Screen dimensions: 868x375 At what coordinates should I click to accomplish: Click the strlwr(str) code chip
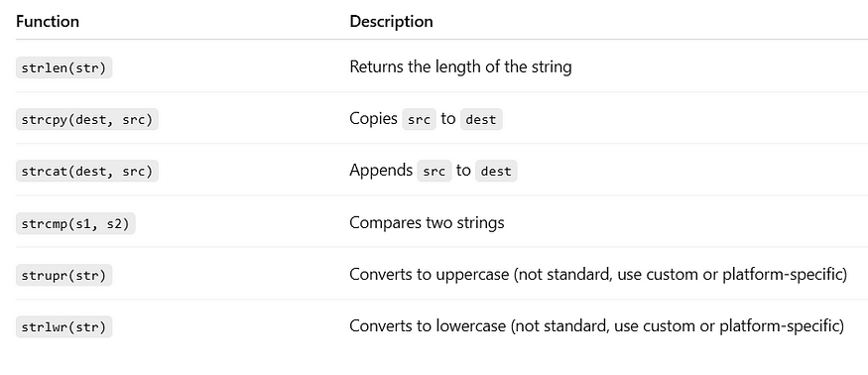[x=63, y=326]
